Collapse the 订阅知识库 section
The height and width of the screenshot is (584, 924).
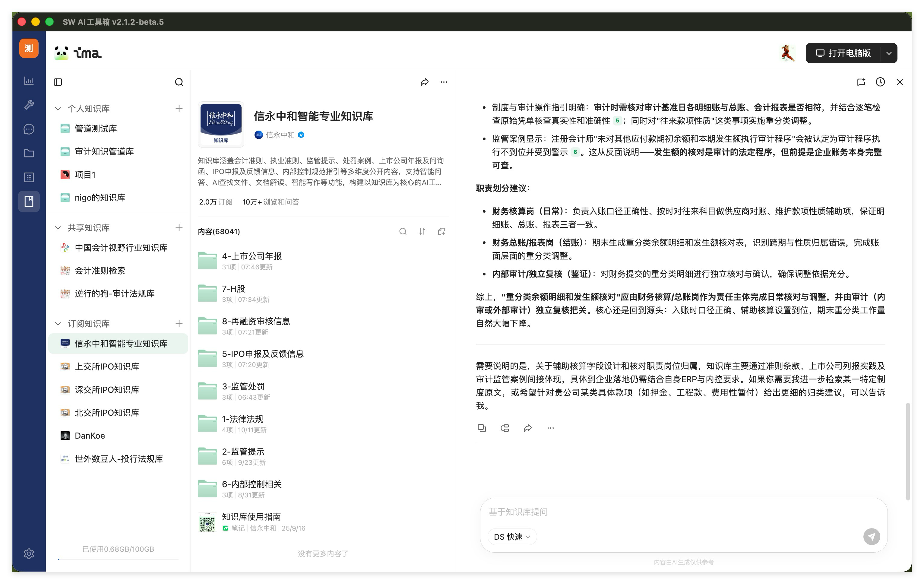point(58,323)
